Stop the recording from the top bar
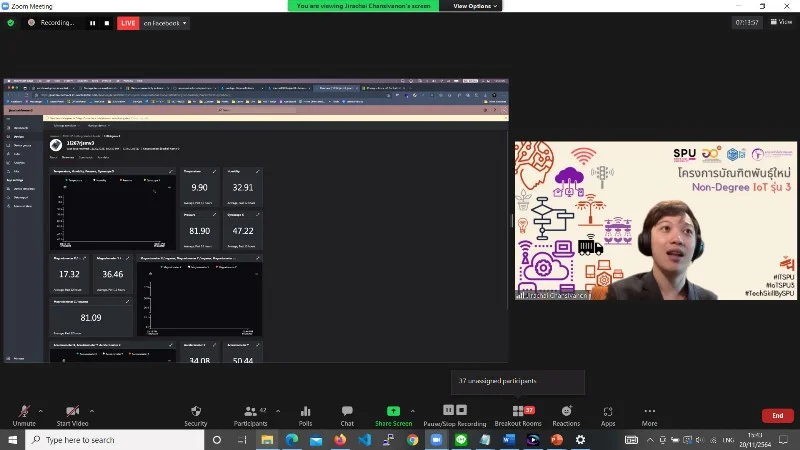Viewport: 800px width, 450px height. [105, 22]
